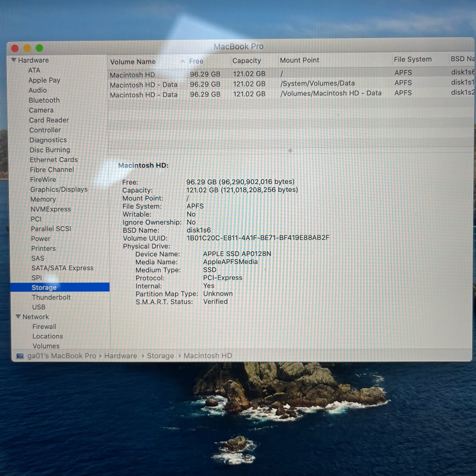Viewport: 476px width, 476px height.
Task: Select Thunderbolt in the sidebar
Action: 51,297
